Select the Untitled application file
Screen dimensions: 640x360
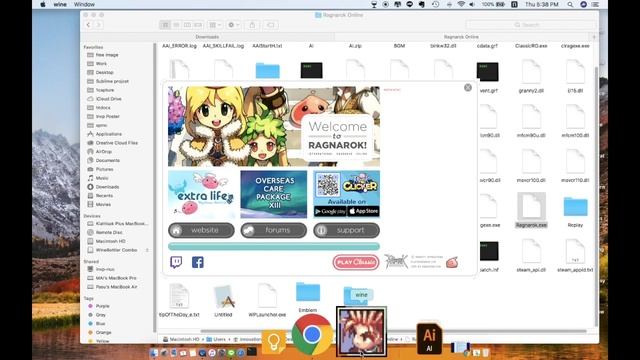tap(223, 300)
